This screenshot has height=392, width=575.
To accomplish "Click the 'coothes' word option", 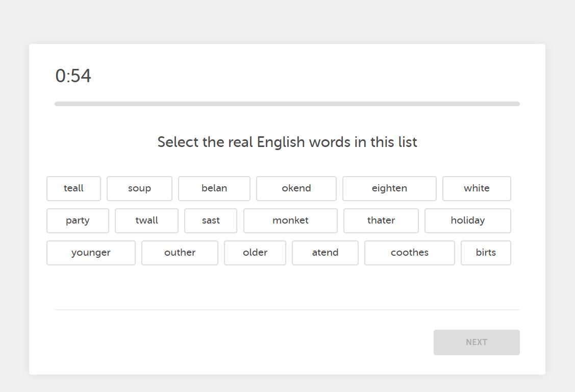I will click(409, 253).
